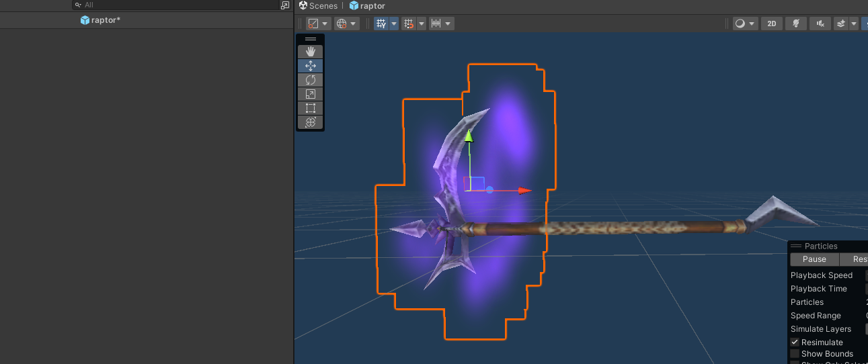This screenshot has height=364, width=868.
Task: Open handle rotation dropdown arrow
Action: [354, 24]
